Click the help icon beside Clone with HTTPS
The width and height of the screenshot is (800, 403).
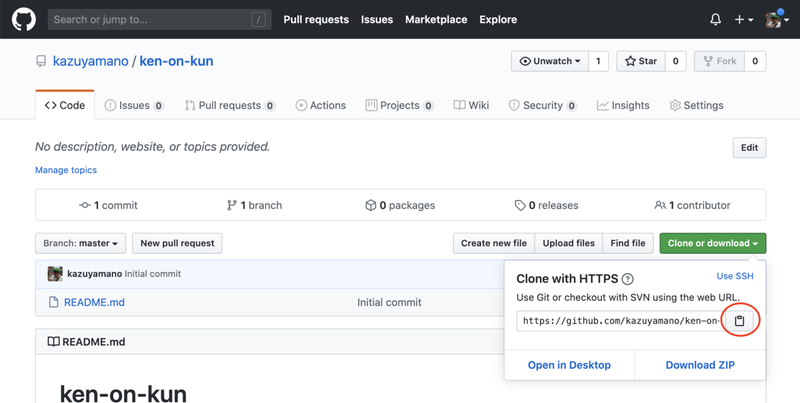coord(628,279)
